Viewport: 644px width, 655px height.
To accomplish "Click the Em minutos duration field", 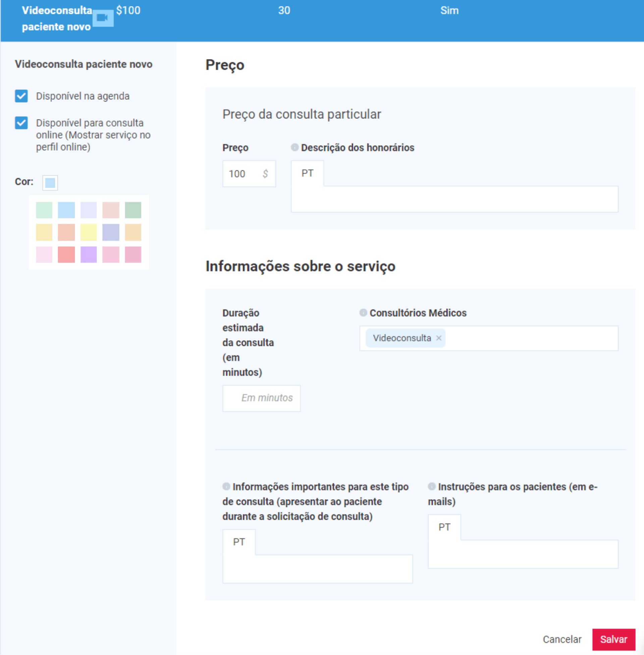I will click(261, 398).
